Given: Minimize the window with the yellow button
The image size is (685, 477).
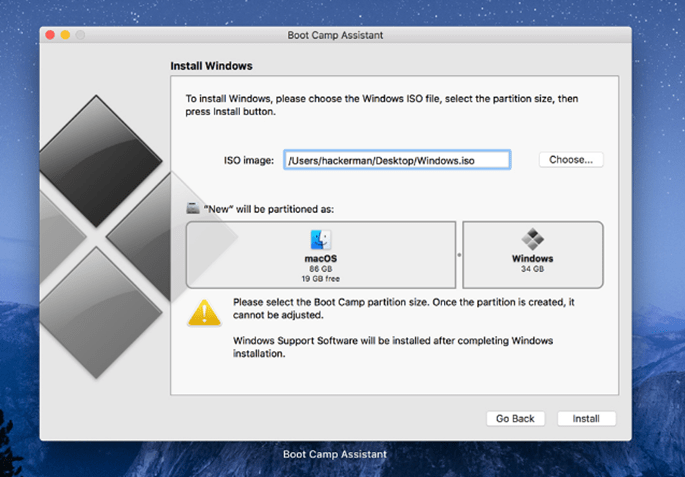Looking at the screenshot, I should pyautogui.click(x=65, y=35).
